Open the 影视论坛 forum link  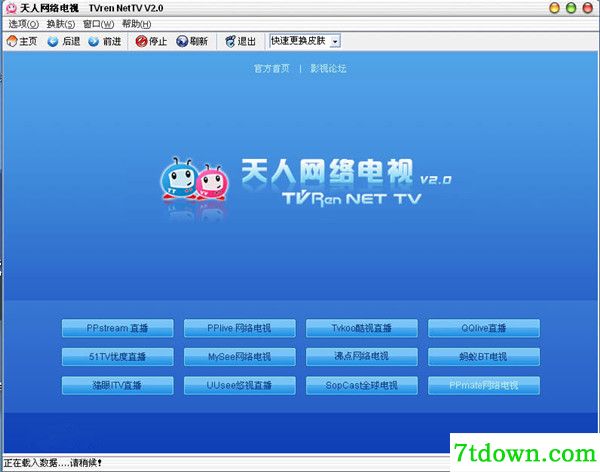pos(328,69)
